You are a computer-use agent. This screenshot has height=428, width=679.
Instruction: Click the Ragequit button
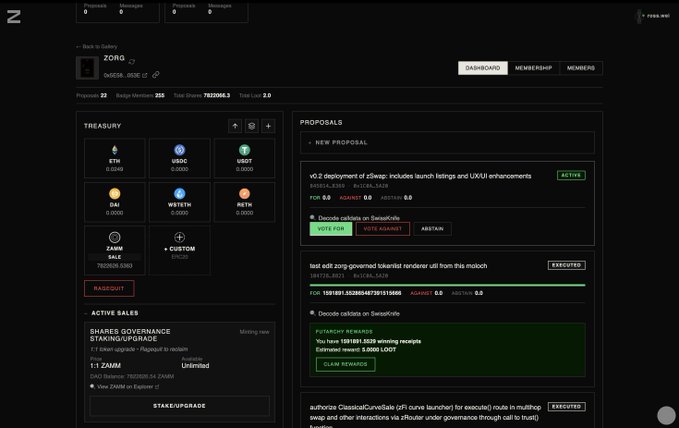(x=109, y=289)
